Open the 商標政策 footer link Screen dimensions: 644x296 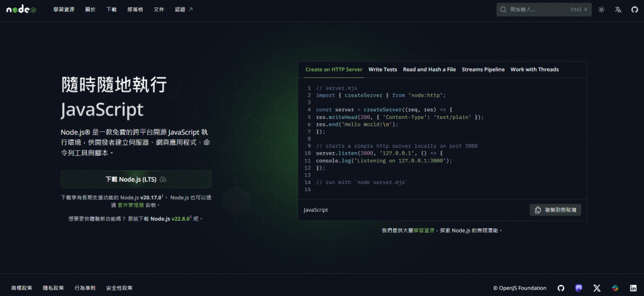[21, 288]
